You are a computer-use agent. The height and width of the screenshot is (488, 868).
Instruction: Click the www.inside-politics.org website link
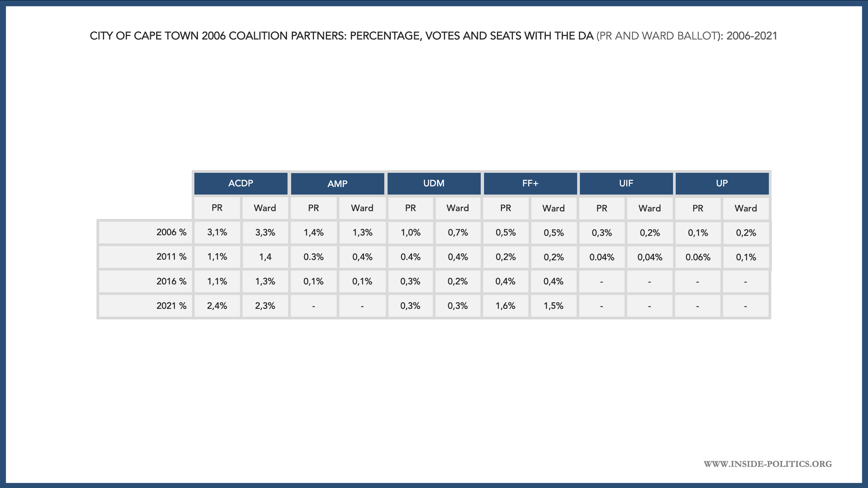[x=767, y=464]
